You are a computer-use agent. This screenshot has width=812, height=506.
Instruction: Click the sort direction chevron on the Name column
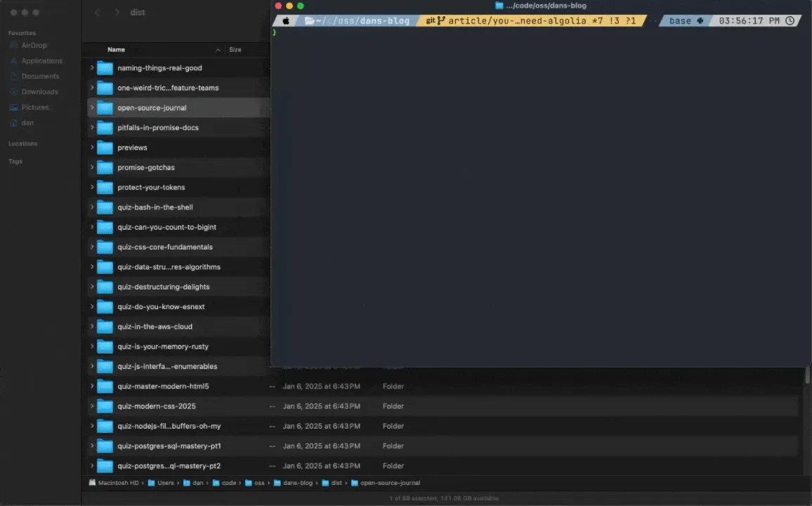[x=218, y=49]
